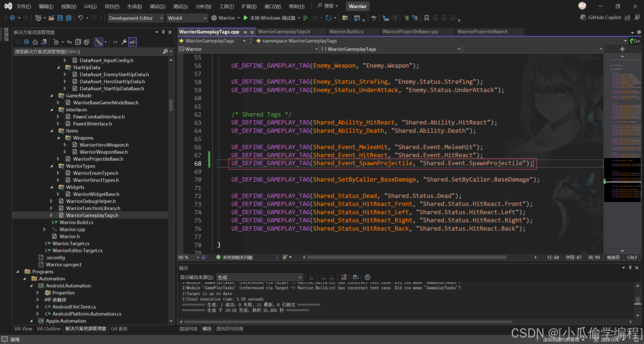Toggle Preview Selected Items in Solution Explorer
The width and height of the screenshot is (644, 344).
coord(133,42)
